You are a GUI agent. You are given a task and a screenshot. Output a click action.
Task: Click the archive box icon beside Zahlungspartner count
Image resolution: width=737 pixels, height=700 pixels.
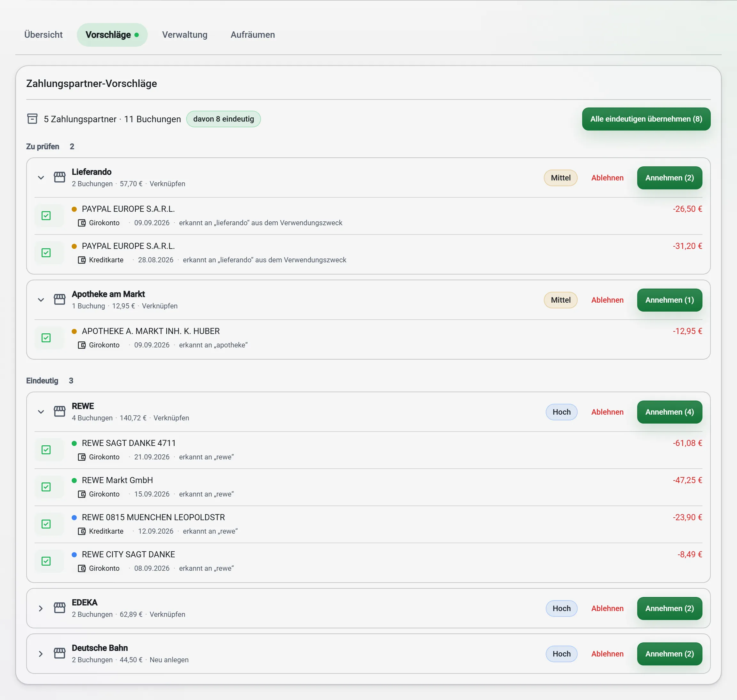click(32, 119)
